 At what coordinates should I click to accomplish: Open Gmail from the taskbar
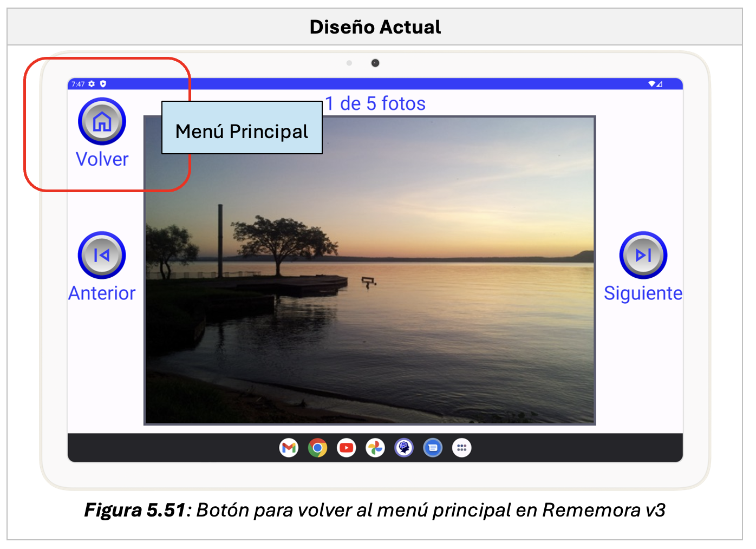coord(289,448)
